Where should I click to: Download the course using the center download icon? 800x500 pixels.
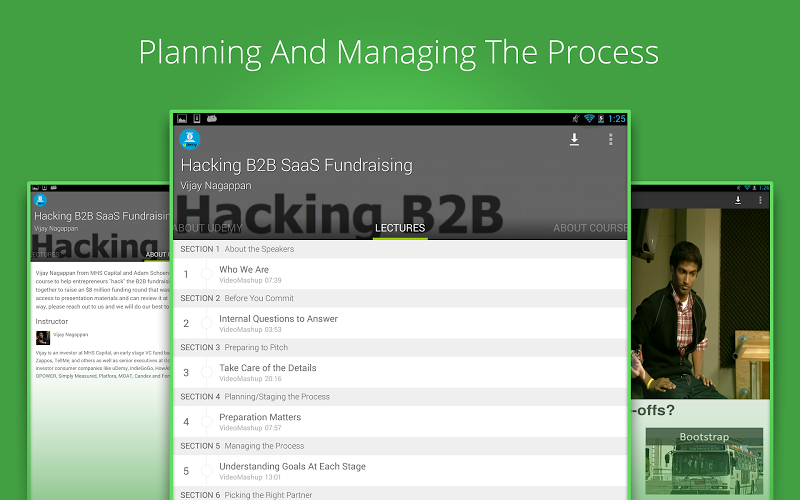pyautogui.click(x=575, y=140)
